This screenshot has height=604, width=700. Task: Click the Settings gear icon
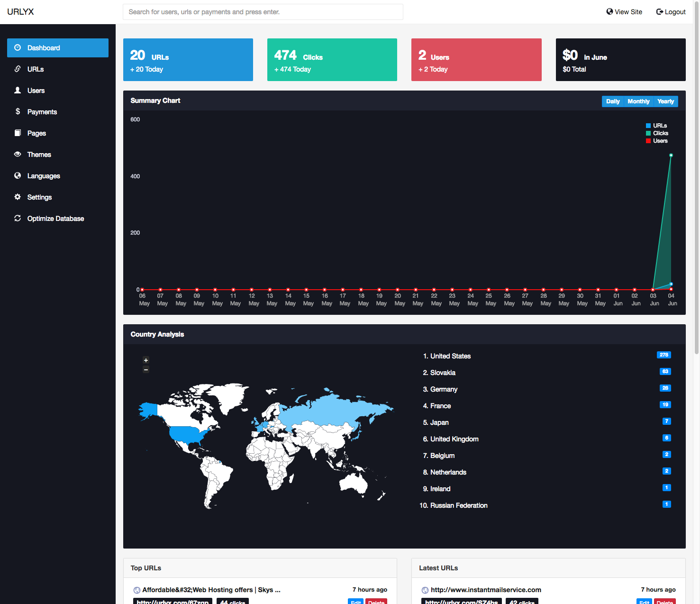tap(18, 197)
